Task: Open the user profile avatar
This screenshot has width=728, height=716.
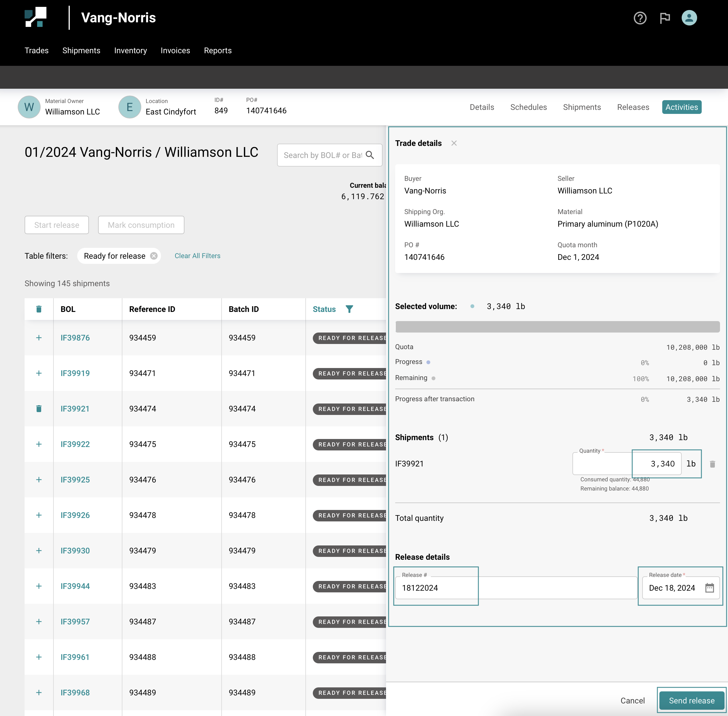Action: coord(689,18)
